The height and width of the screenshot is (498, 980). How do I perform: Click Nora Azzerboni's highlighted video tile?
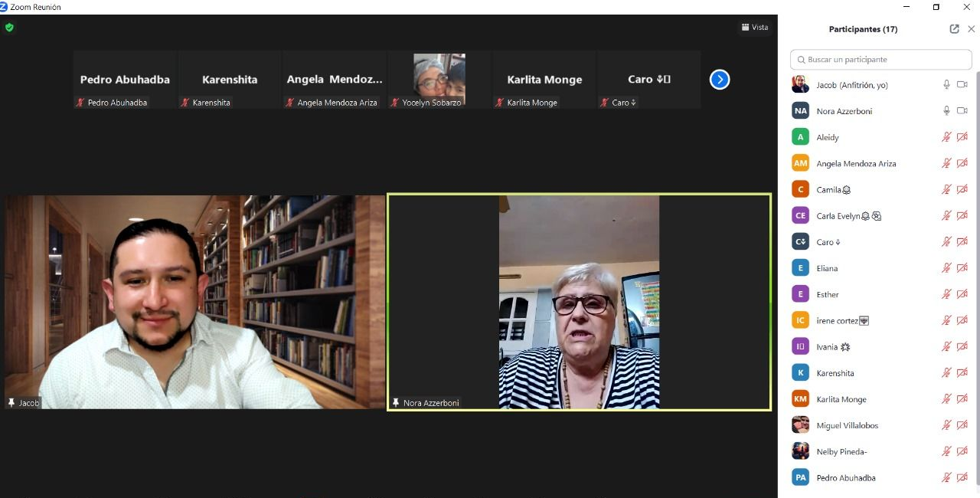tap(580, 302)
